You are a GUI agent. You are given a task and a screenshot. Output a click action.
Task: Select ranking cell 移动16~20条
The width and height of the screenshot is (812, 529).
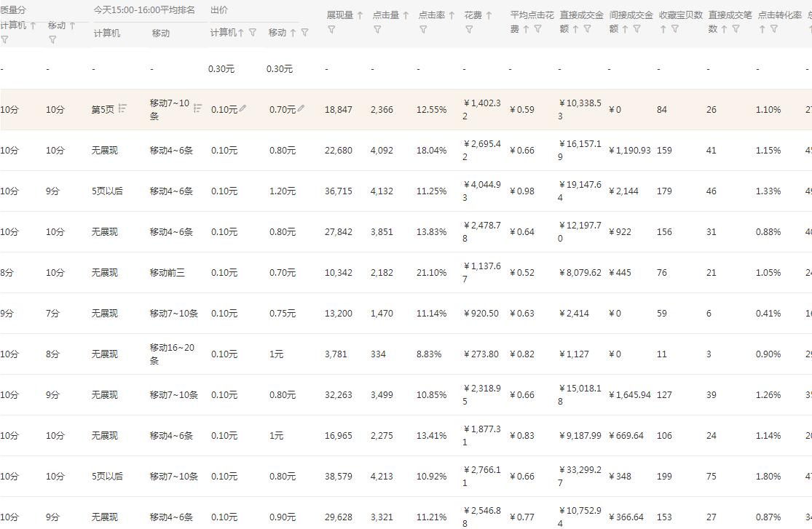tap(172, 354)
